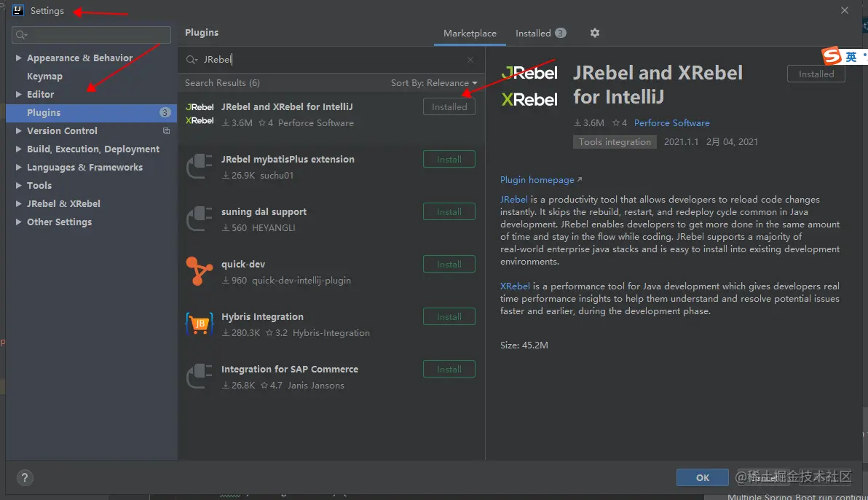
Task: Click the Version Control copy icon
Action: pyautogui.click(x=166, y=131)
